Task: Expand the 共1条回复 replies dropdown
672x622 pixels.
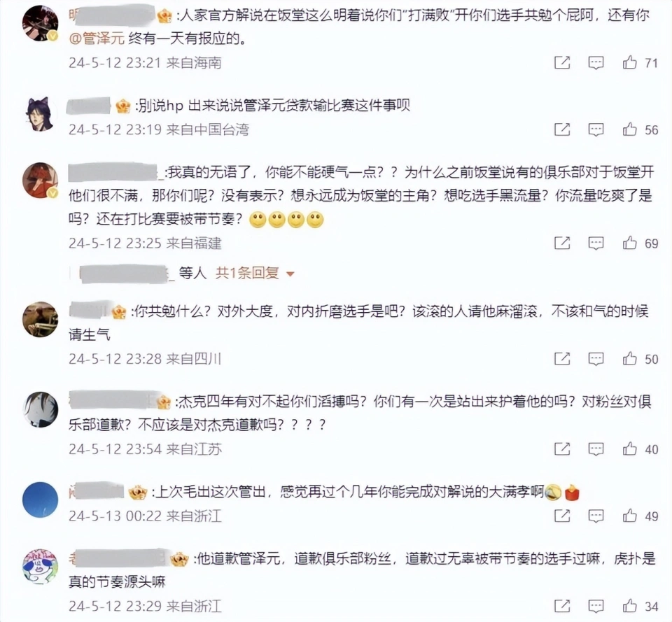Action: [255, 273]
